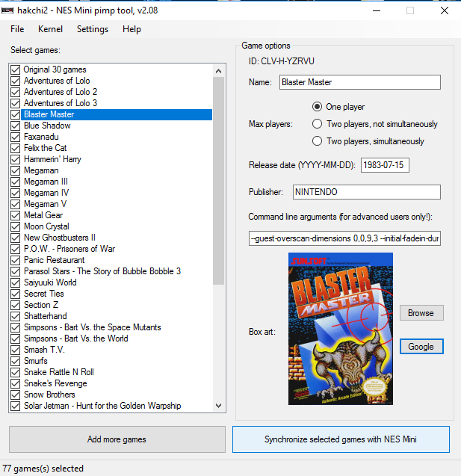Open the File menu
Image resolution: width=461 pixels, height=476 pixels.
pos(16,29)
